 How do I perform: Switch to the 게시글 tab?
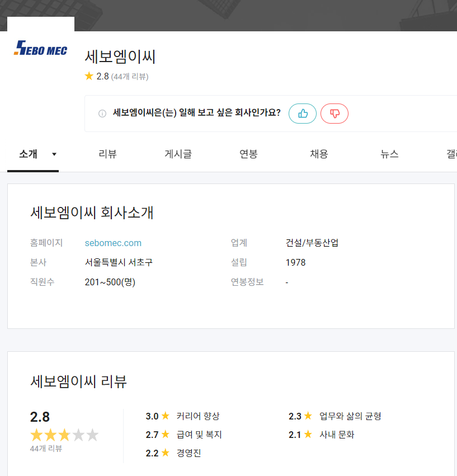click(178, 154)
